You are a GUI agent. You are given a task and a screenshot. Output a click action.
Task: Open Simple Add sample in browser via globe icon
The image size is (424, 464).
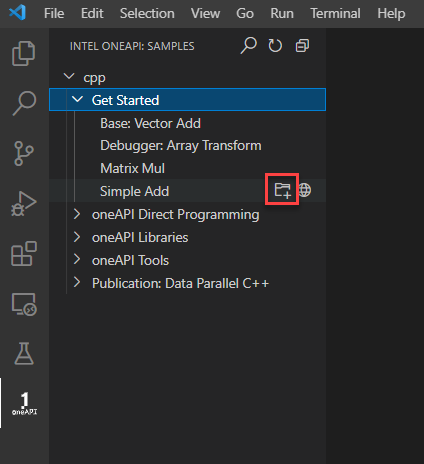[x=305, y=190]
